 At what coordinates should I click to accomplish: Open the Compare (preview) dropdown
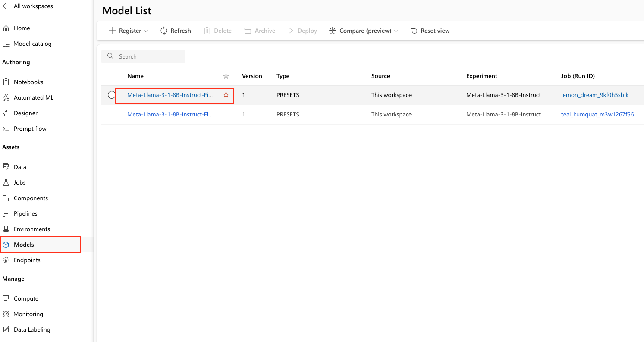[363, 31]
